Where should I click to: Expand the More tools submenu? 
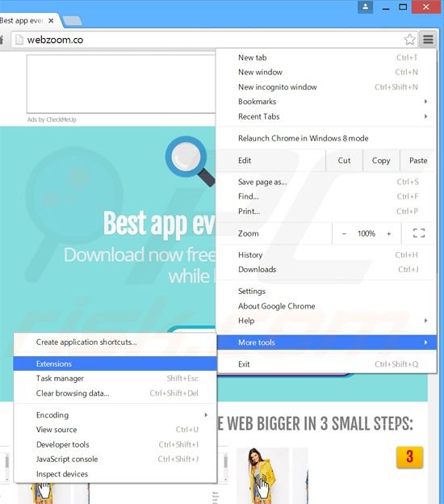pyautogui.click(x=326, y=342)
